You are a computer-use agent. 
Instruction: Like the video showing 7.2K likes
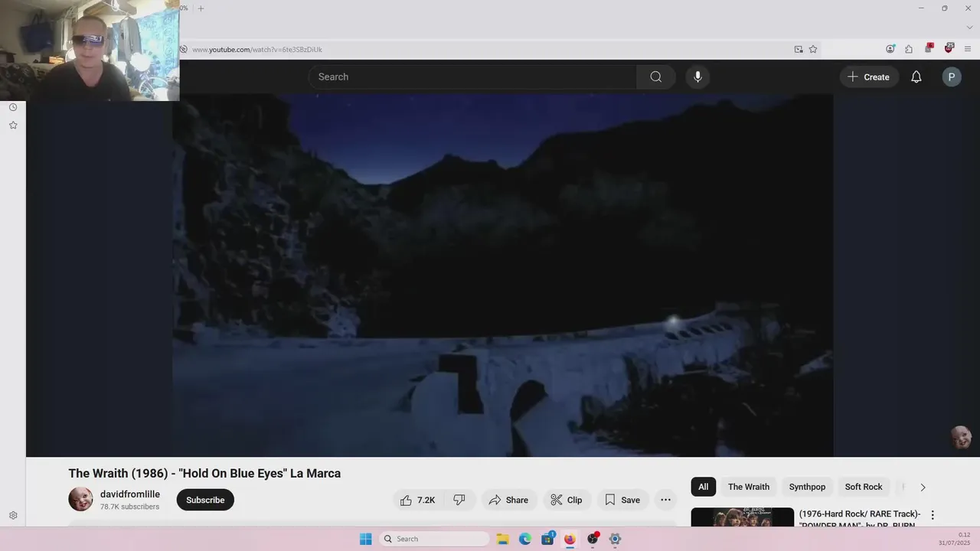(x=418, y=500)
